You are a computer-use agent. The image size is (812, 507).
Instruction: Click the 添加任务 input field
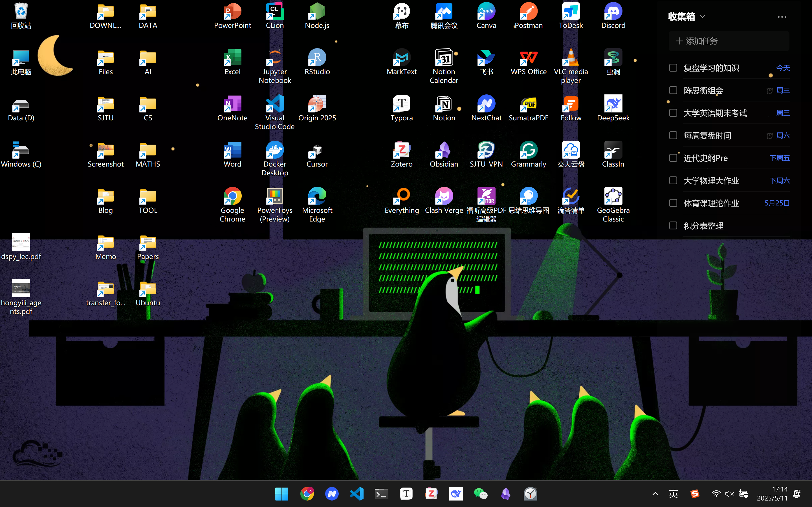coord(729,41)
